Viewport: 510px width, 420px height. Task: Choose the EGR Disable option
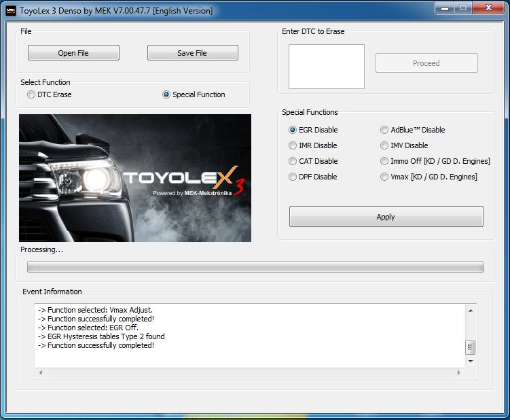293,130
